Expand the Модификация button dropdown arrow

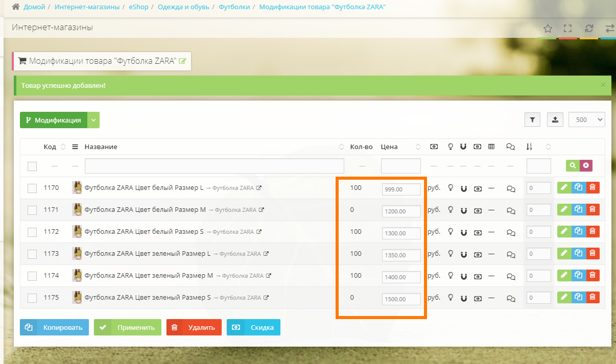pos(93,120)
